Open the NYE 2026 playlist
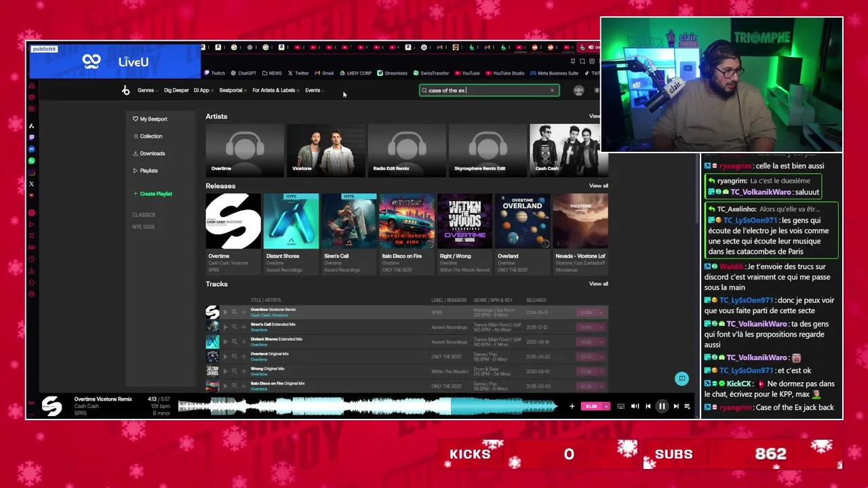Screen dimensions: 868x488 [x=144, y=227]
